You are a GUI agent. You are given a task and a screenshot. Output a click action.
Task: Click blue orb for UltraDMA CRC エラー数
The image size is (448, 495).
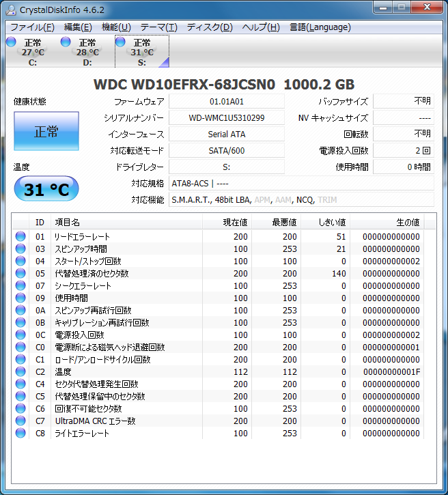[x=20, y=421]
